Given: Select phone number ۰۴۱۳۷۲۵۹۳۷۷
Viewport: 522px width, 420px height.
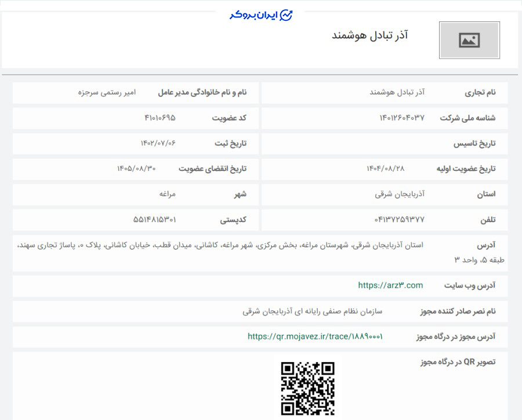Looking at the screenshot, I should point(400,220).
